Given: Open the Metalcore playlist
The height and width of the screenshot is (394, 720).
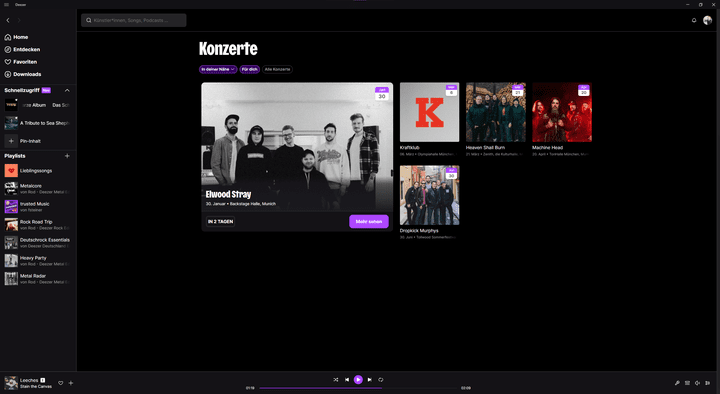Looking at the screenshot, I should pyautogui.click(x=38, y=189).
